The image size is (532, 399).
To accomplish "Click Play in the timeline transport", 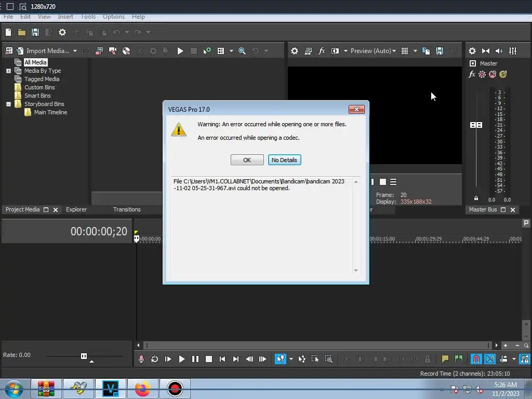I will (181, 359).
